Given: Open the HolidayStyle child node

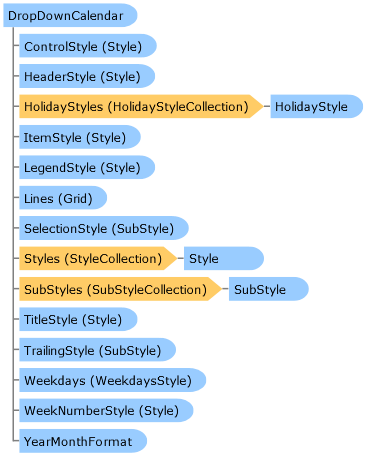Looking at the screenshot, I should coord(316,106).
